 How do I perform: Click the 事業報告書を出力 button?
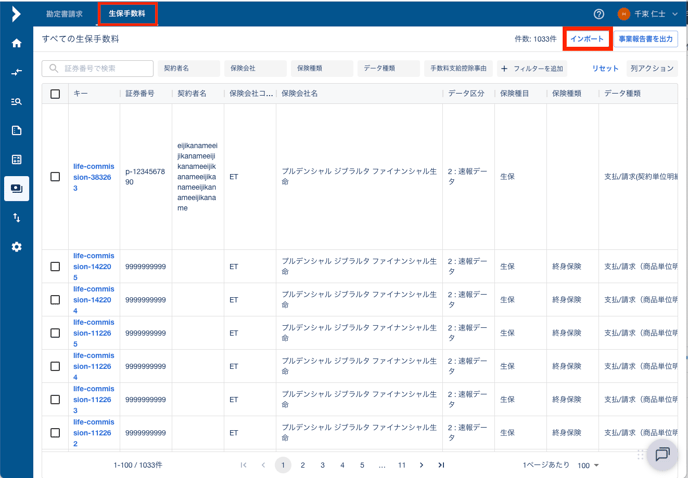click(646, 39)
